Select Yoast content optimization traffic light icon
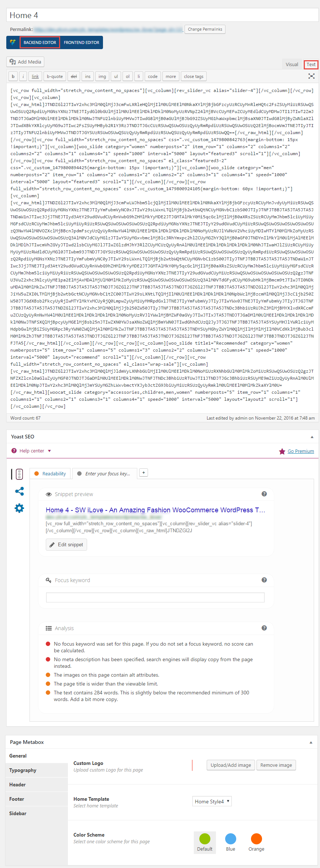Image resolution: width=320 pixels, height=868 pixels. pyautogui.click(x=20, y=474)
